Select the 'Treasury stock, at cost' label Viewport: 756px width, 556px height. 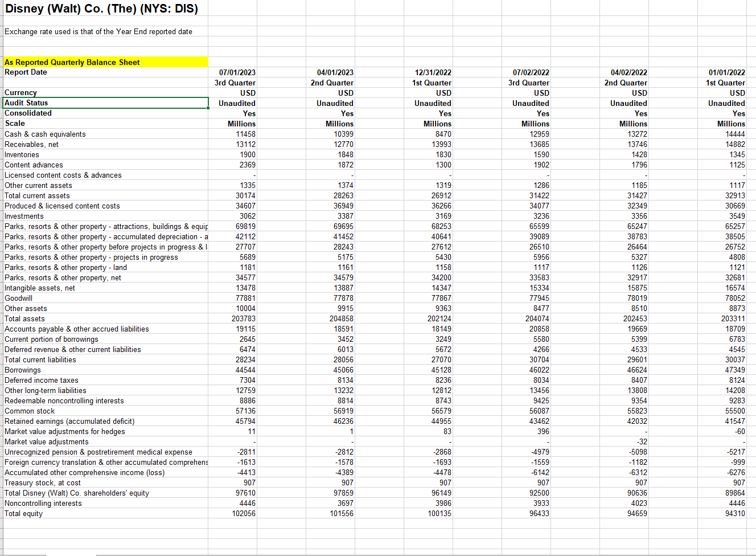[x=43, y=483]
